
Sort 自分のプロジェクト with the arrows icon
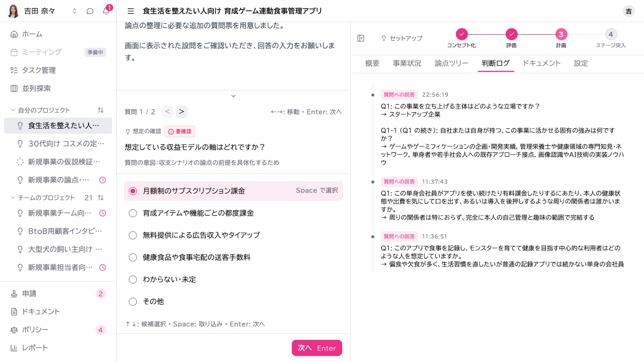(x=101, y=110)
